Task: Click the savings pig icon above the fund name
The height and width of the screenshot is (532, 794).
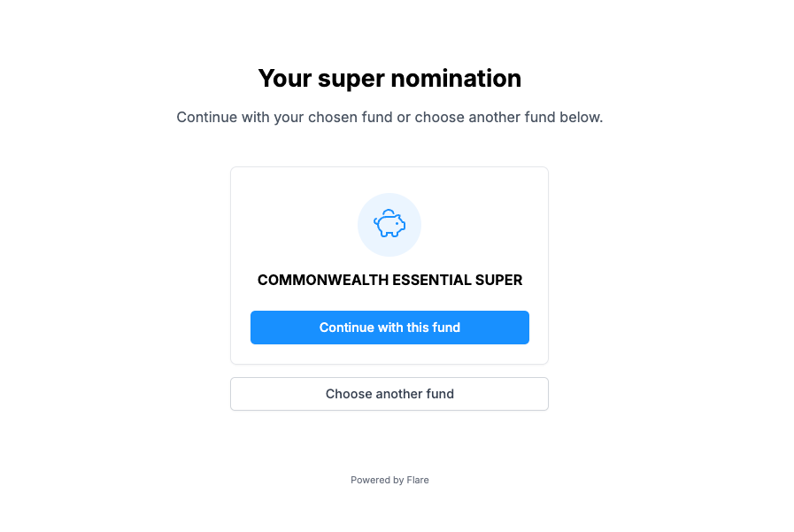Action: coord(389,223)
